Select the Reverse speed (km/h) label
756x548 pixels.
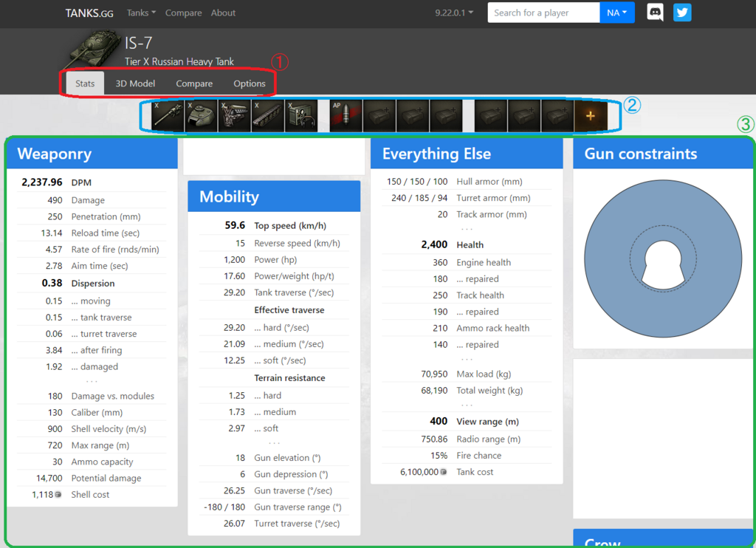pyautogui.click(x=297, y=243)
